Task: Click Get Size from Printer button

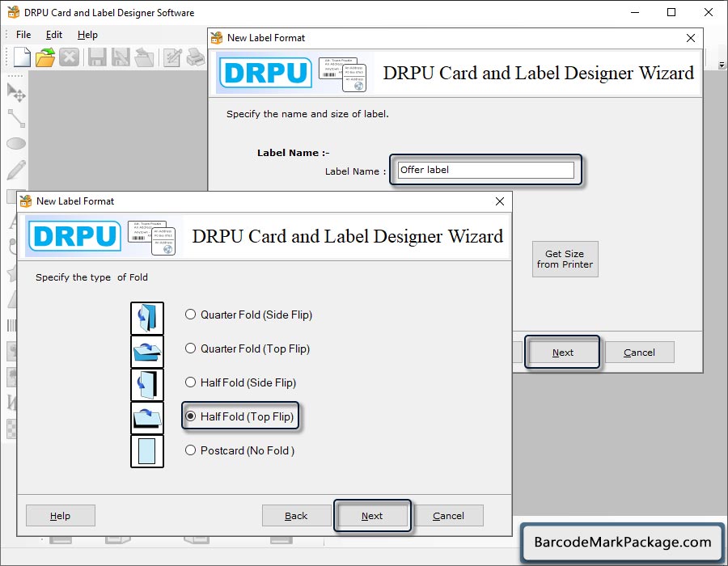Action: pos(565,259)
